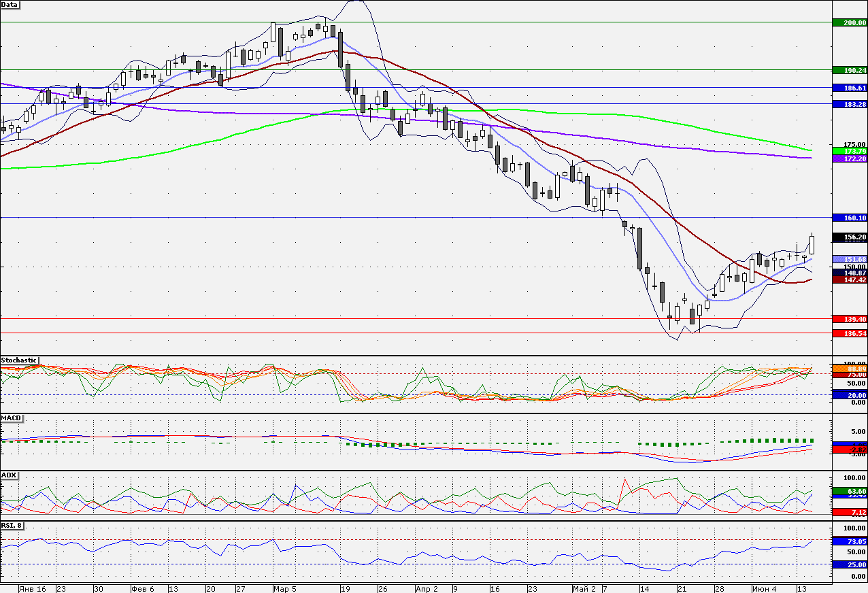Click the green 200.00 price level tag
Screen dimensions: 868x593
850,22
